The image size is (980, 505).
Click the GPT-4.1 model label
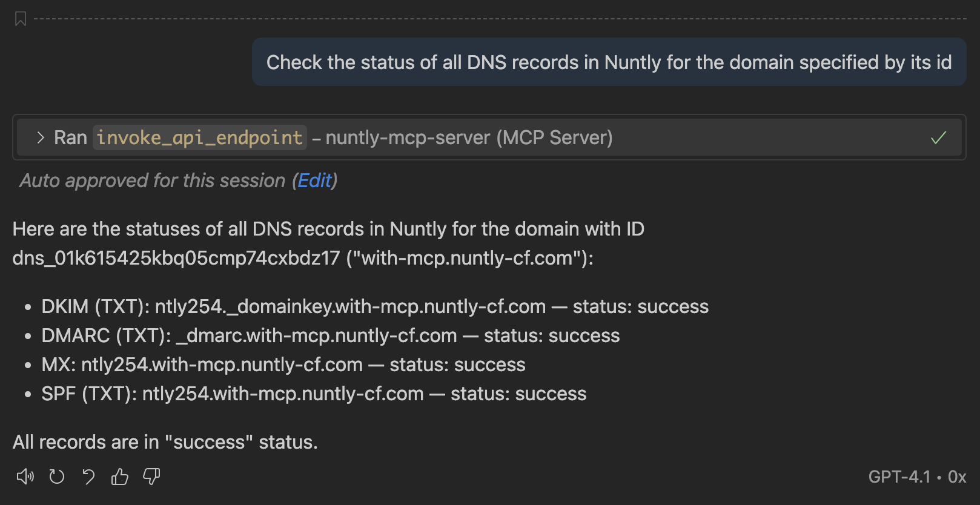click(x=899, y=477)
